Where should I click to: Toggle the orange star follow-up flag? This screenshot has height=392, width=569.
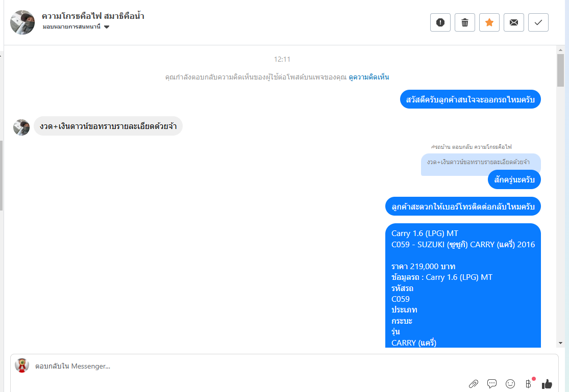[x=489, y=22]
